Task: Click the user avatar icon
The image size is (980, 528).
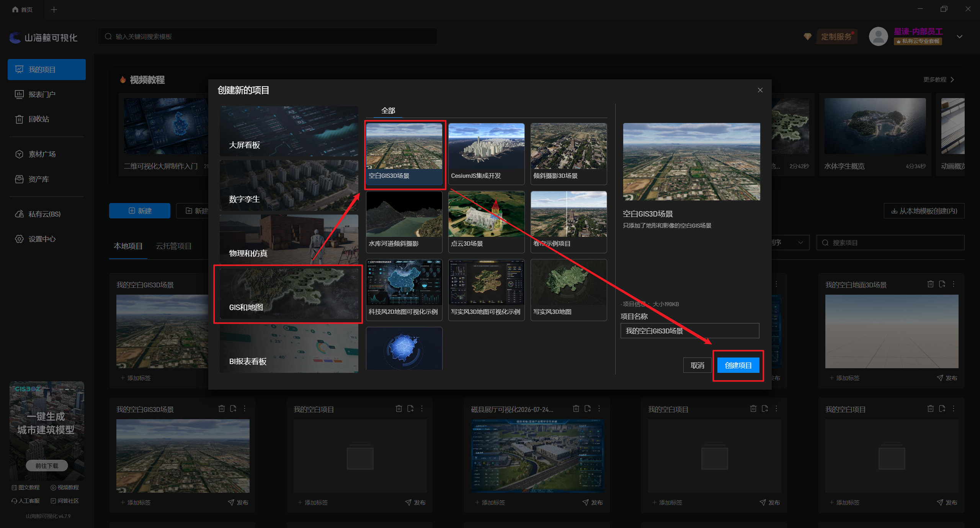Action: pos(879,36)
